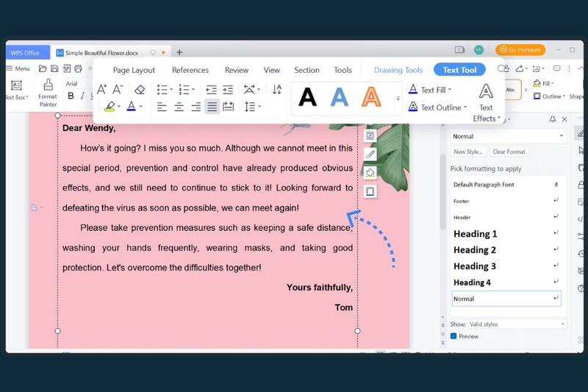
Task: Toggle the Preview checkbox
Action: tap(453, 336)
